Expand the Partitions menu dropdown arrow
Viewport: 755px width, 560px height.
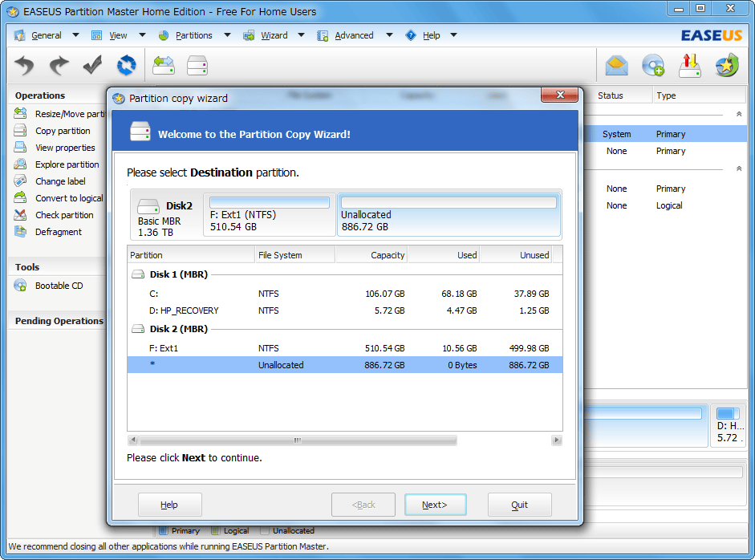point(227,35)
